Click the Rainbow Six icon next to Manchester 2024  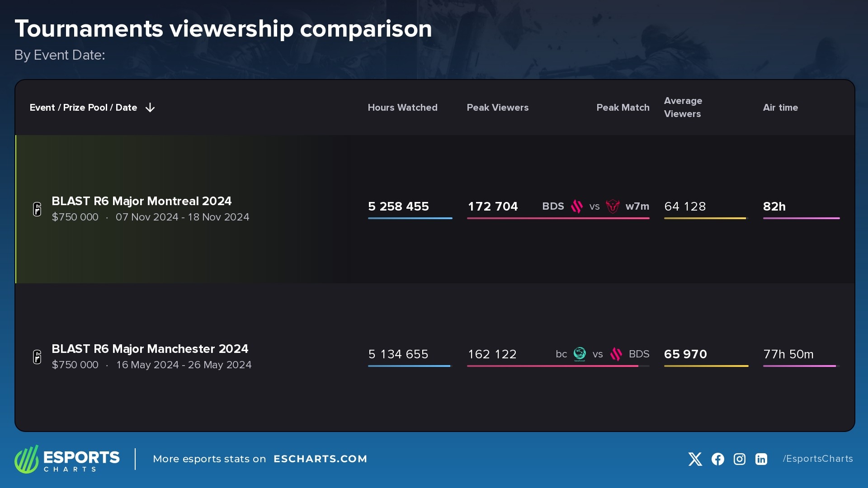tap(37, 357)
